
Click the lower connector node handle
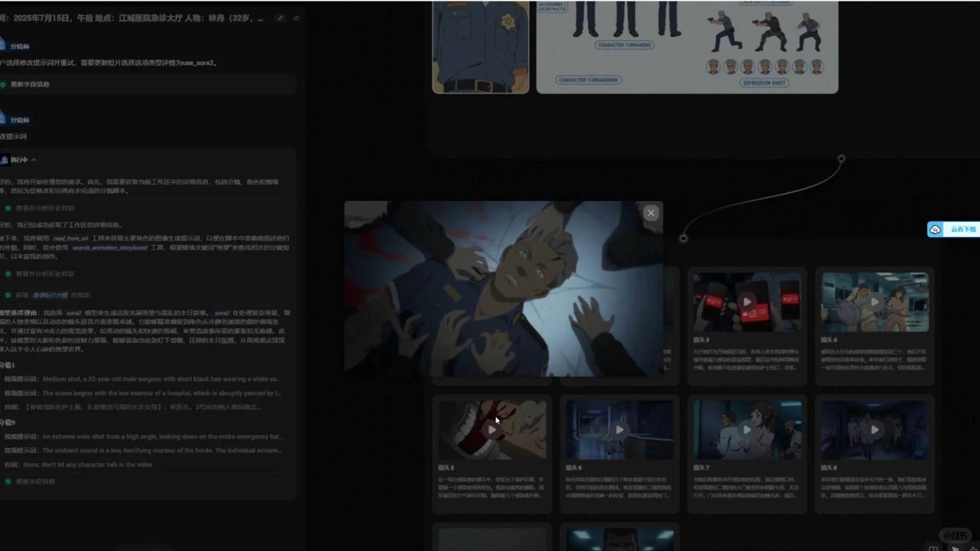point(683,238)
